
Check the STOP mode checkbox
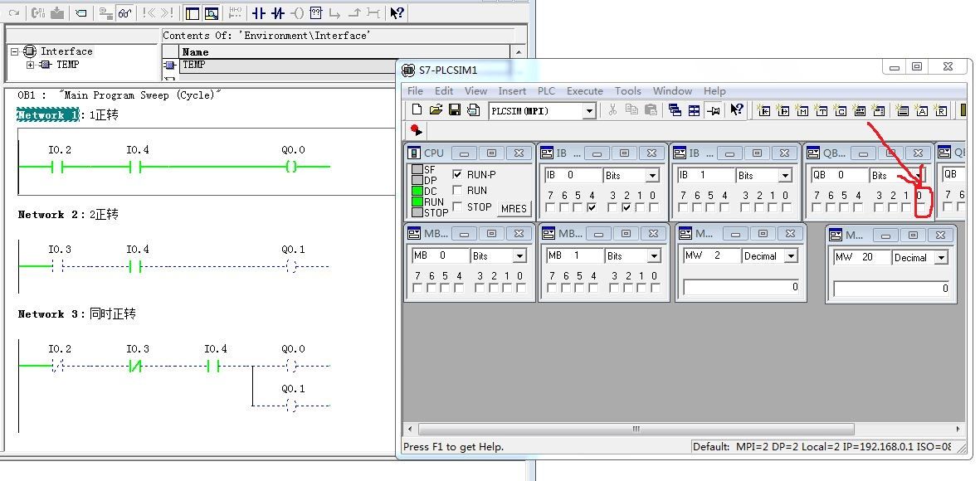[x=457, y=206]
